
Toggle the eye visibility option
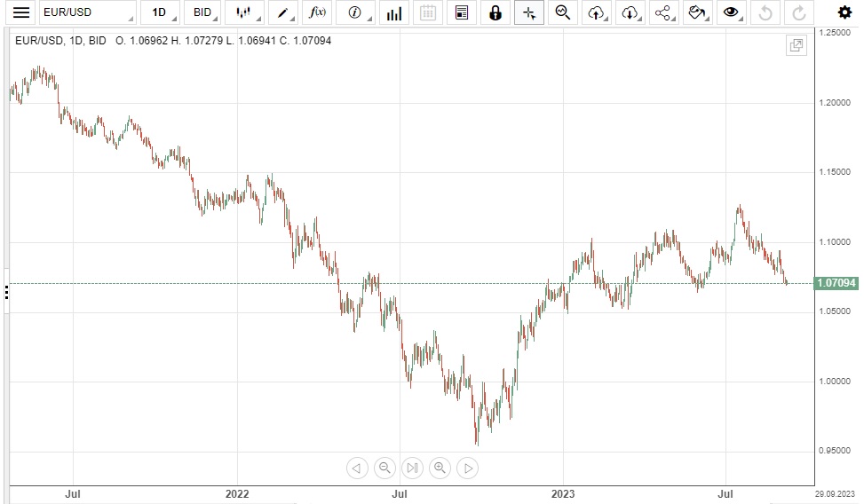point(731,12)
